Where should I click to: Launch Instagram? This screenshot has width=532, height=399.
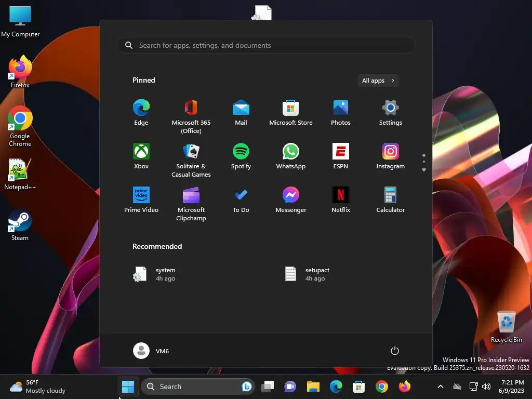(391, 157)
